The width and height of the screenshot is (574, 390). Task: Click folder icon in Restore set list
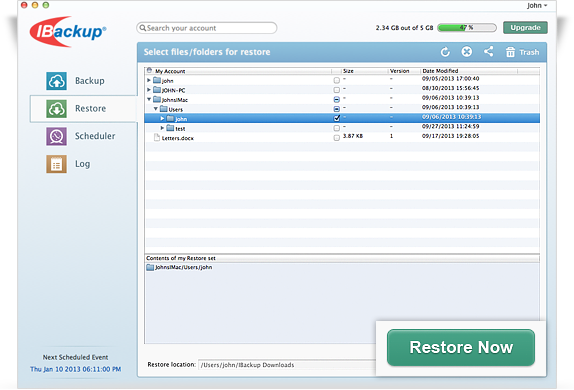point(150,267)
